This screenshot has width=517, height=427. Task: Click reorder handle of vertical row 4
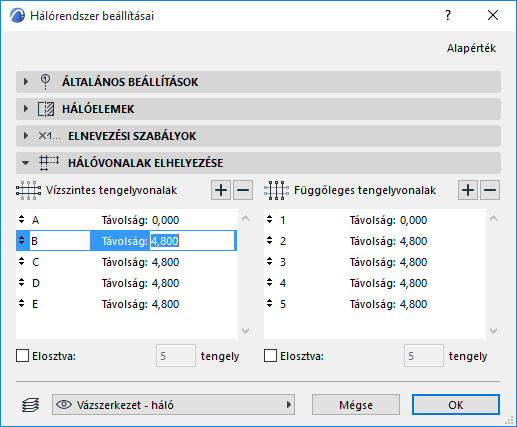click(270, 282)
